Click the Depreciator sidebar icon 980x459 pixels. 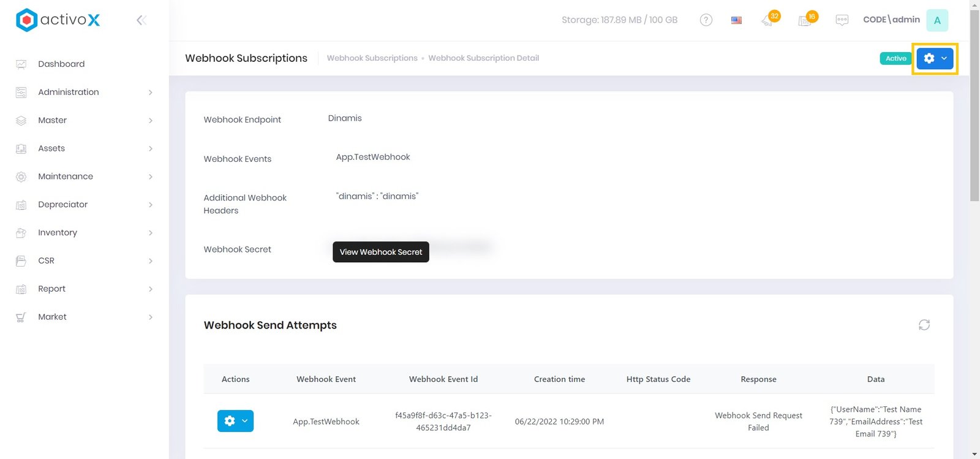tap(21, 205)
